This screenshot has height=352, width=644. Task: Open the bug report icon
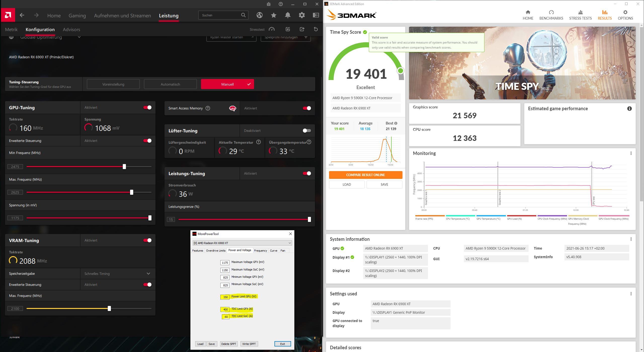(x=269, y=4)
